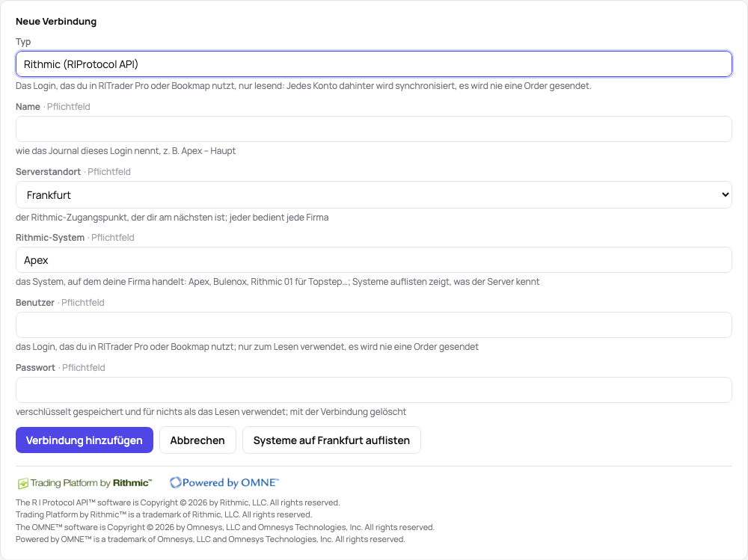Click the Serverstandort Pflichtfeld label
This screenshot has height=560, width=748.
[x=73, y=172]
